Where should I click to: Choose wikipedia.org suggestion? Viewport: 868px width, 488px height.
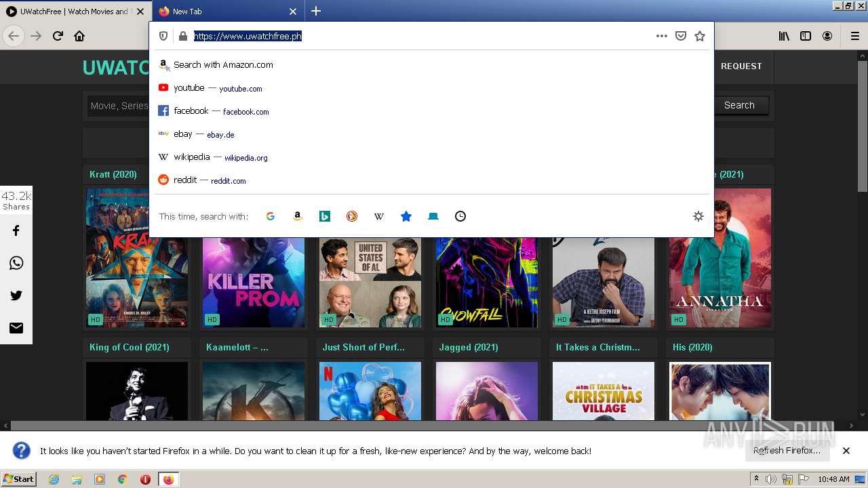[x=431, y=157]
